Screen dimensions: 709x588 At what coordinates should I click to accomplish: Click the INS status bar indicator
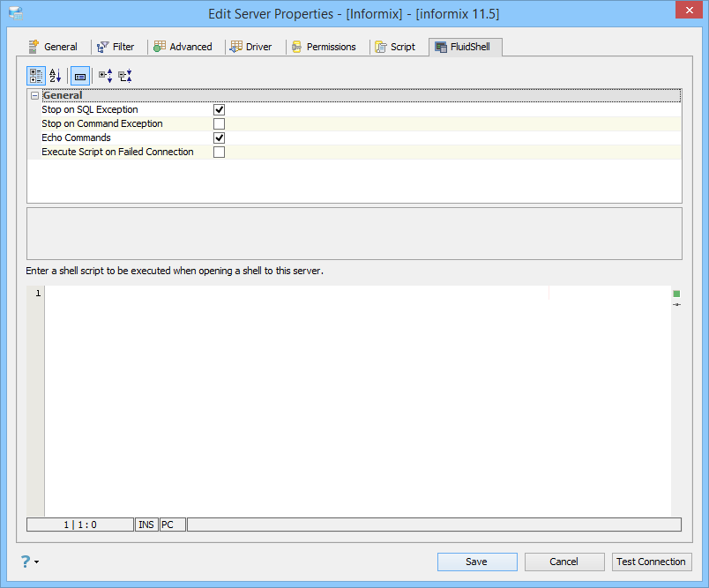(146, 525)
